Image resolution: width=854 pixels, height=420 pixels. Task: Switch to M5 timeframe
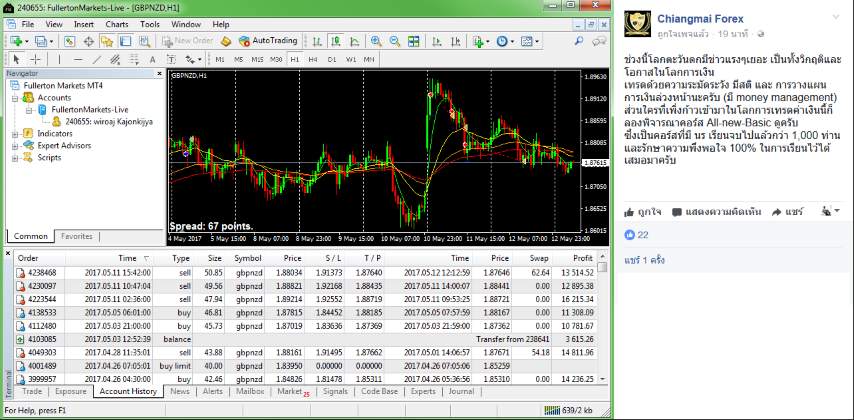pyautogui.click(x=239, y=59)
